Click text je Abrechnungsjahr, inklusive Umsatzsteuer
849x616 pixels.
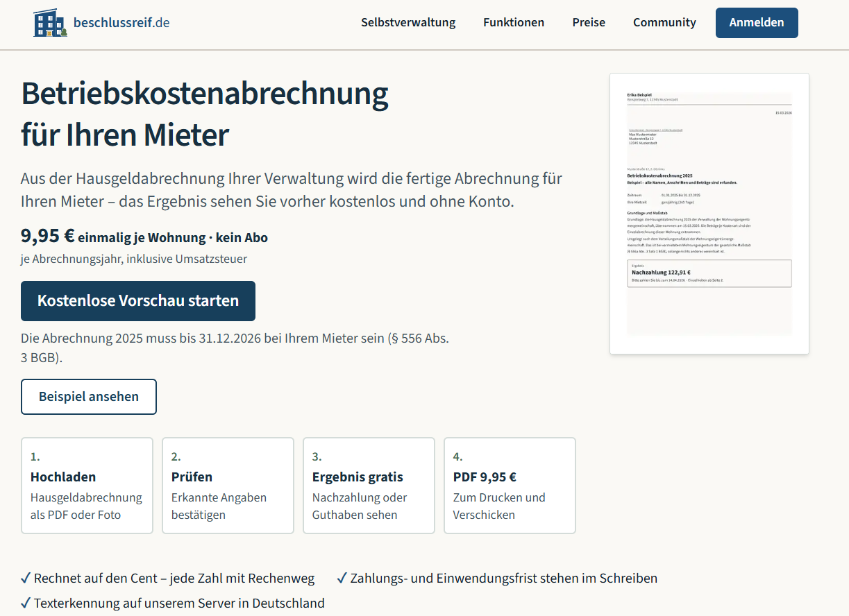click(x=134, y=259)
